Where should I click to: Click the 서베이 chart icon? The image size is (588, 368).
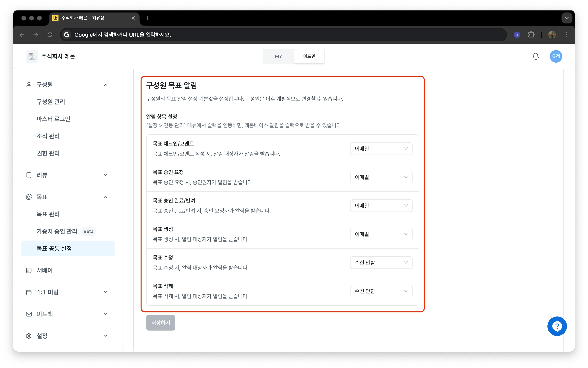[29, 270]
